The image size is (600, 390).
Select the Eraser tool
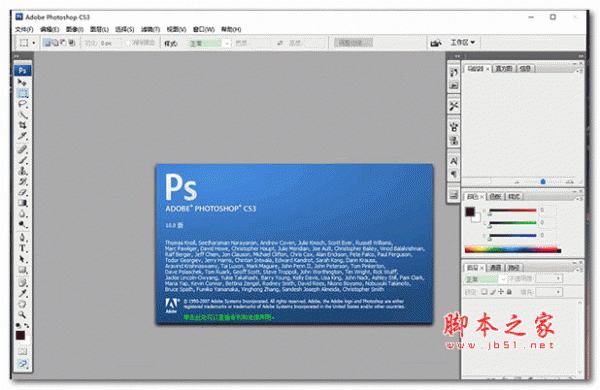22,192
